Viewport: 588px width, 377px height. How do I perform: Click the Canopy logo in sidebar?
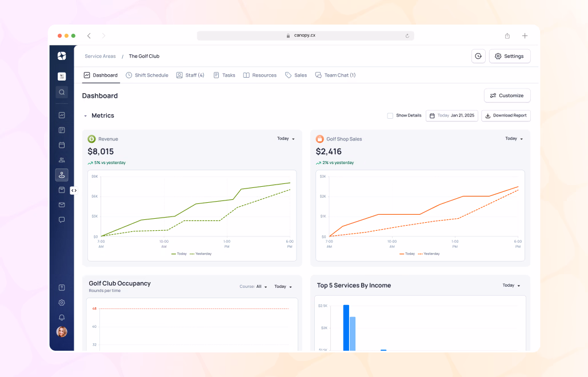(x=62, y=56)
